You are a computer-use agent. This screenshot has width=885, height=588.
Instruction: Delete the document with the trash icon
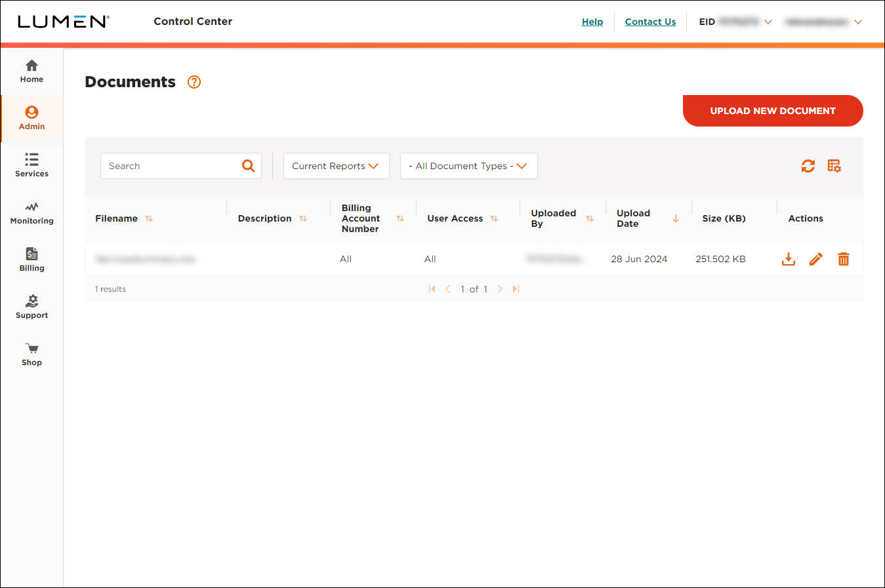tap(844, 259)
